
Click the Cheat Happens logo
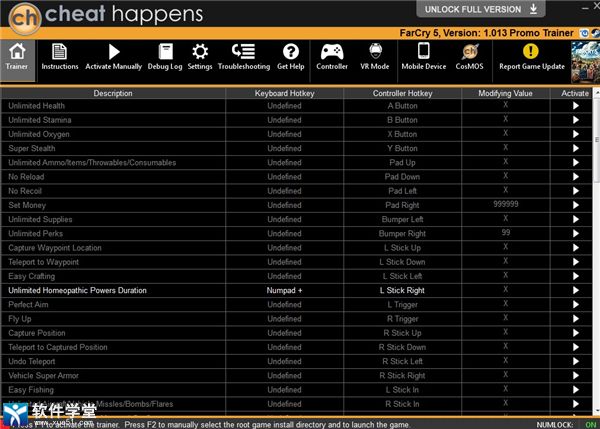[105, 16]
